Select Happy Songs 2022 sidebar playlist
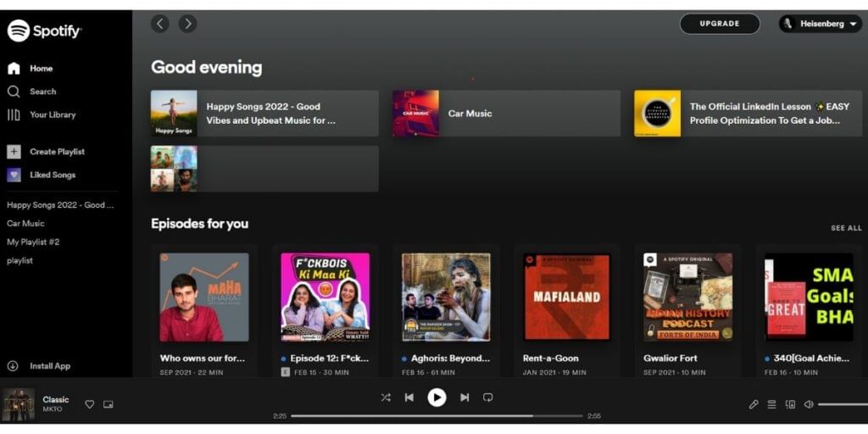This screenshot has width=868, height=434. tap(60, 205)
